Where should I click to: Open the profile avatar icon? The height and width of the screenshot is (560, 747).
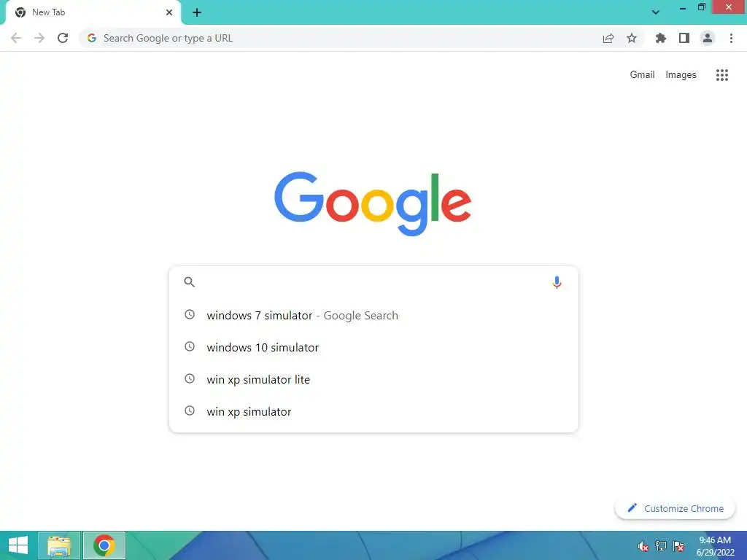(708, 38)
